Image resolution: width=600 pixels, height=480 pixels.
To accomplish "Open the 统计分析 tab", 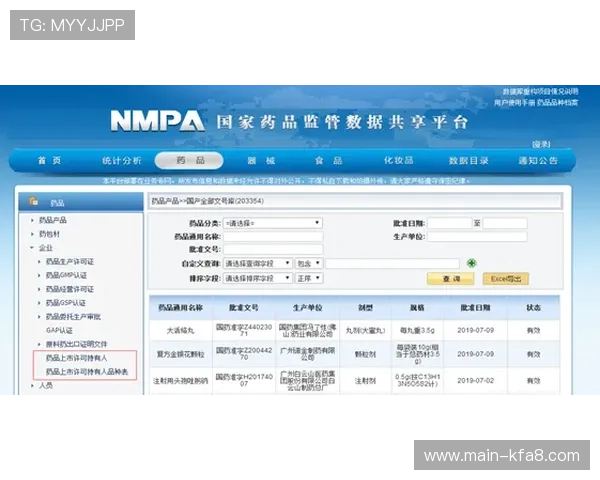I will (122, 160).
